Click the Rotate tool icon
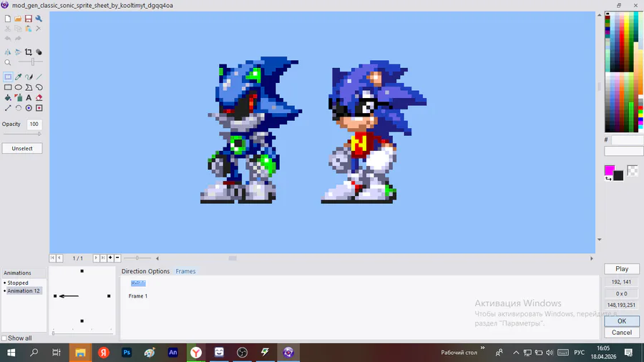The height and width of the screenshot is (362, 644). tap(18, 108)
